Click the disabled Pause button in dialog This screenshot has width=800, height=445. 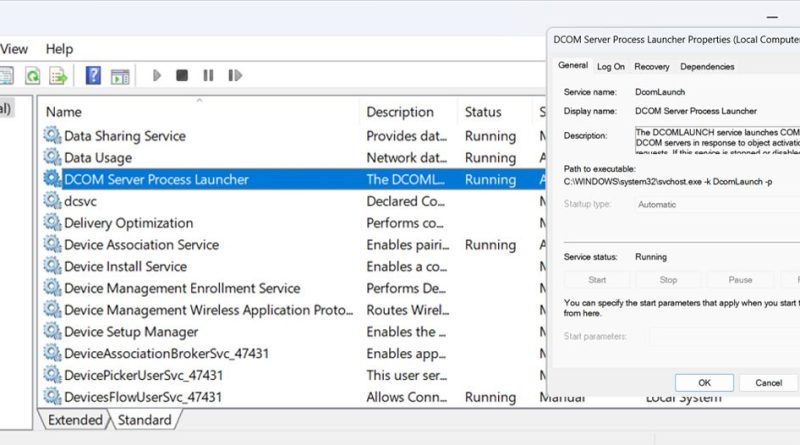(x=740, y=280)
